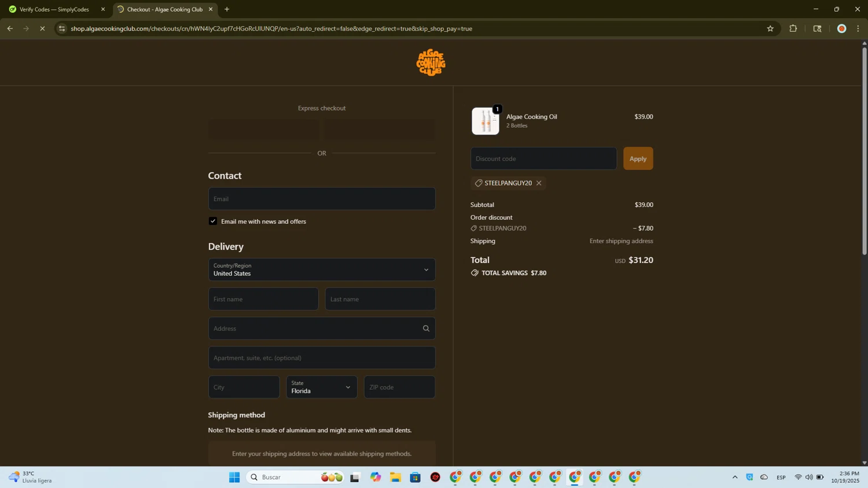Screen dimensions: 868x488
Task: Open the weather widget on taskbar
Action: [x=30, y=477]
